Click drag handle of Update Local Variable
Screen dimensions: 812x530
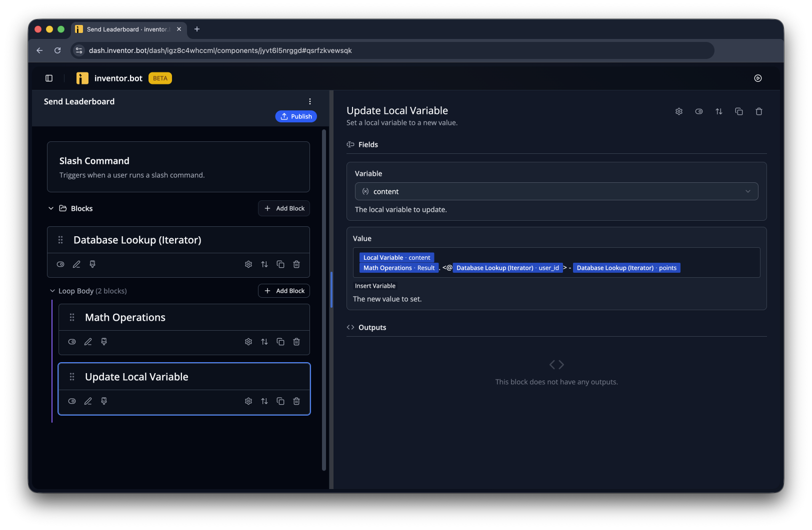coord(72,377)
